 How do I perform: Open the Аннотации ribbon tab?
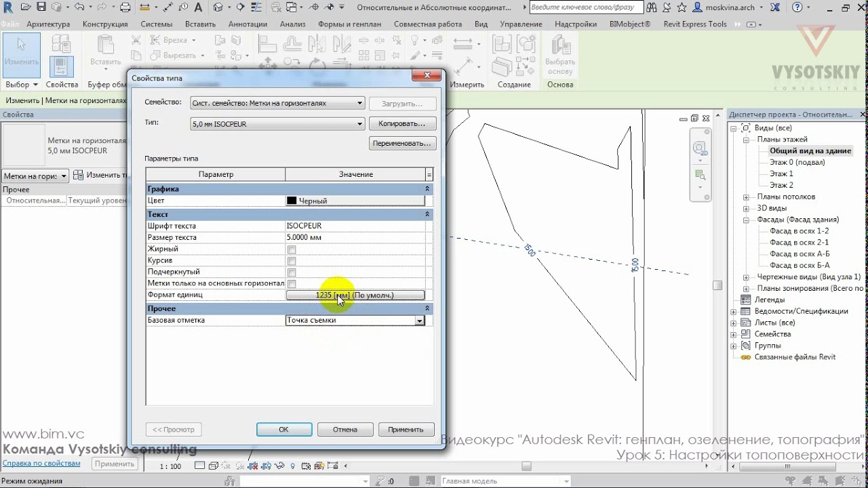tap(248, 24)
